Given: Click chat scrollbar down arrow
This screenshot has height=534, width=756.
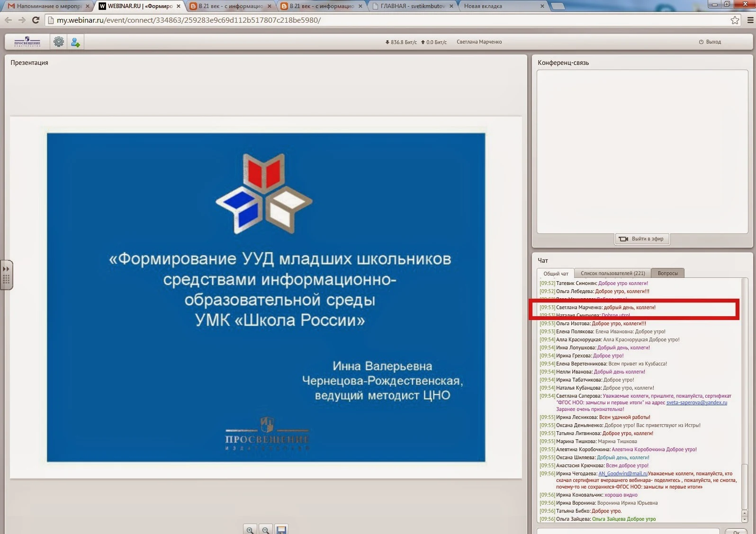Looking at the screenshot, I should click(x=745, y=519).
